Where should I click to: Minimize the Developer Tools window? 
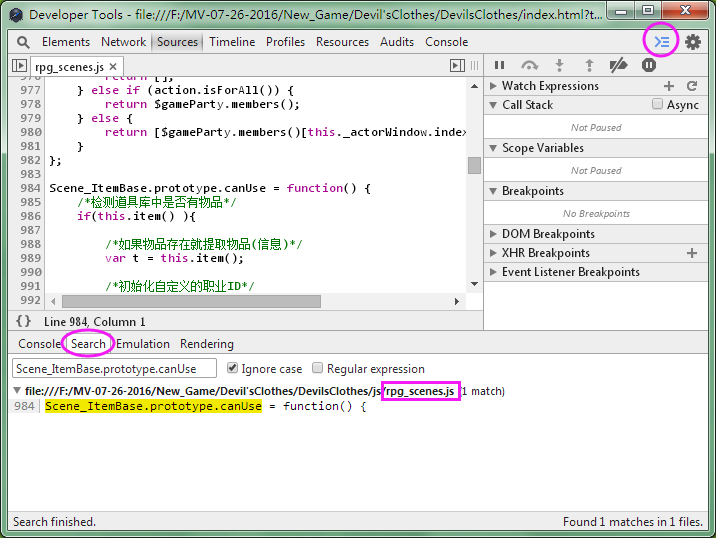[x=621, y=11]
